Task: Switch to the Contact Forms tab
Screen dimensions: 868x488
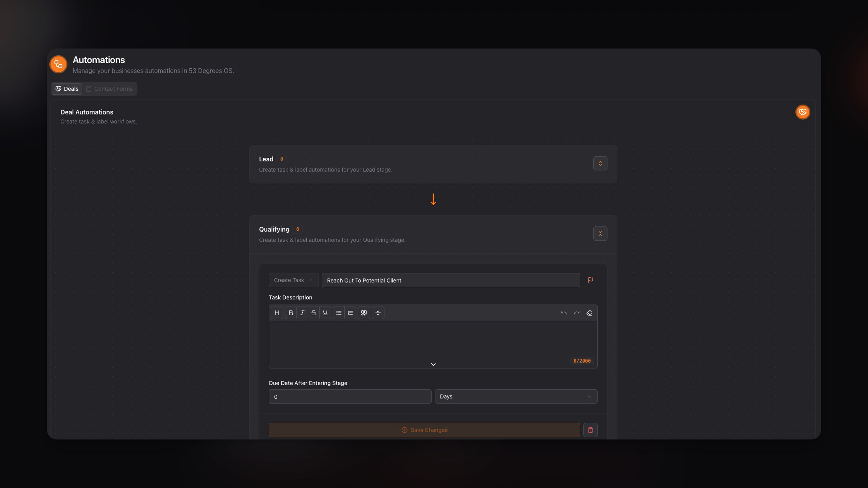Action: pyautogui.click(x=109, y=88)
